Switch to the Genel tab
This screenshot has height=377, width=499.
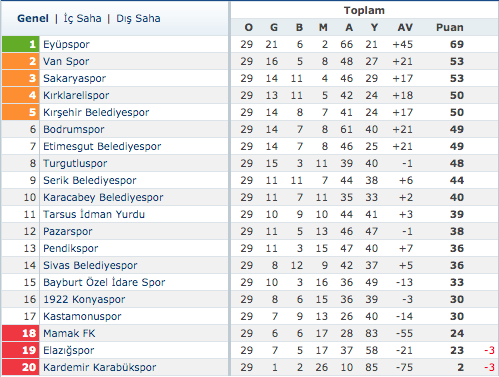coord(33,18)
